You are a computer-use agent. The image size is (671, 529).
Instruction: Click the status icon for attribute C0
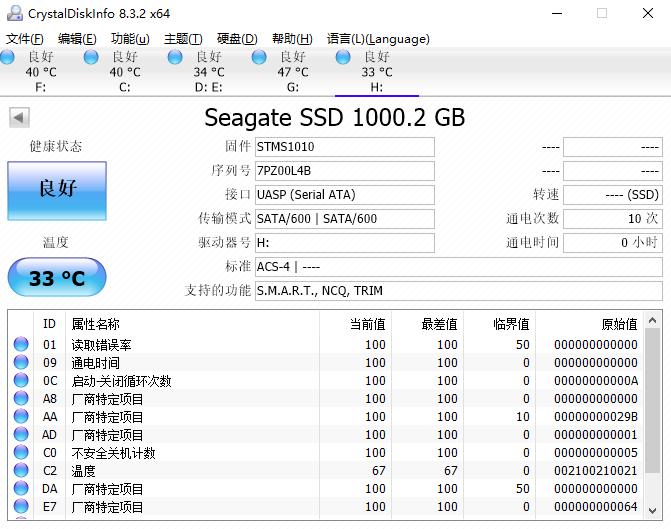click(21, 452)
